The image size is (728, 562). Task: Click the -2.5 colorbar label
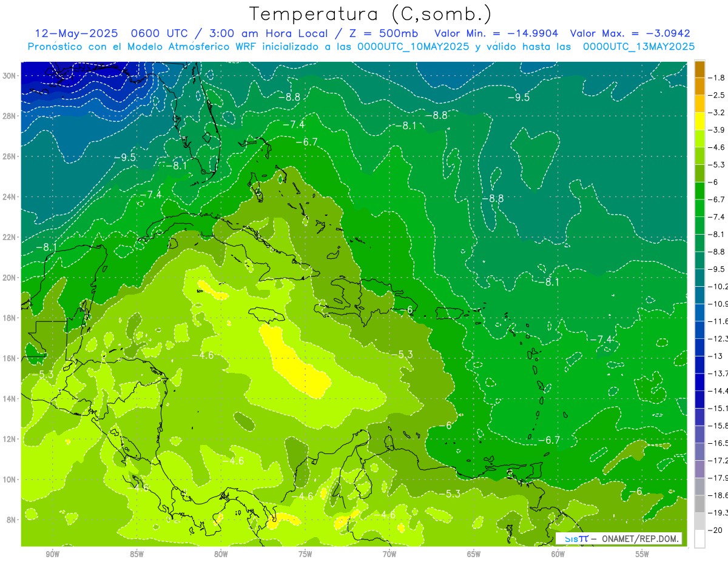pos(717,95)
